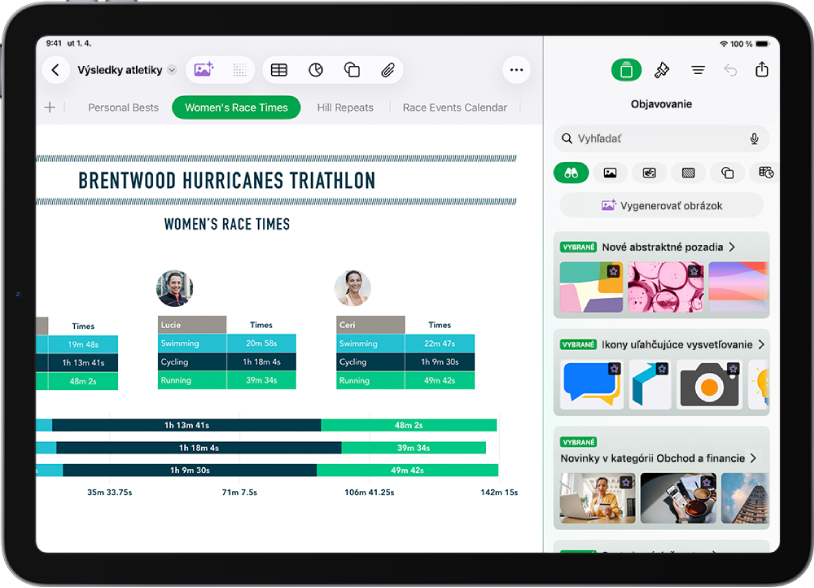This screenshot has width=814, height=588.
Task: Open the insert shape icon
Action: pos(352,70)
